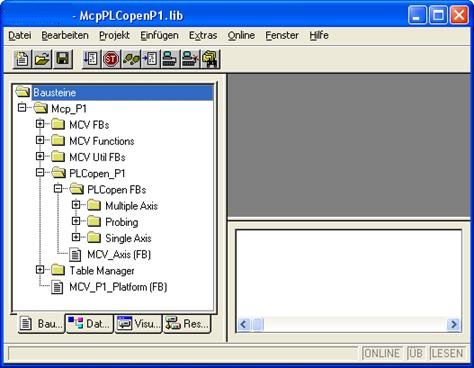Viewport: 474px width, 368px height.
Task: Select the Bausteine root label
Action: point(54,92)
